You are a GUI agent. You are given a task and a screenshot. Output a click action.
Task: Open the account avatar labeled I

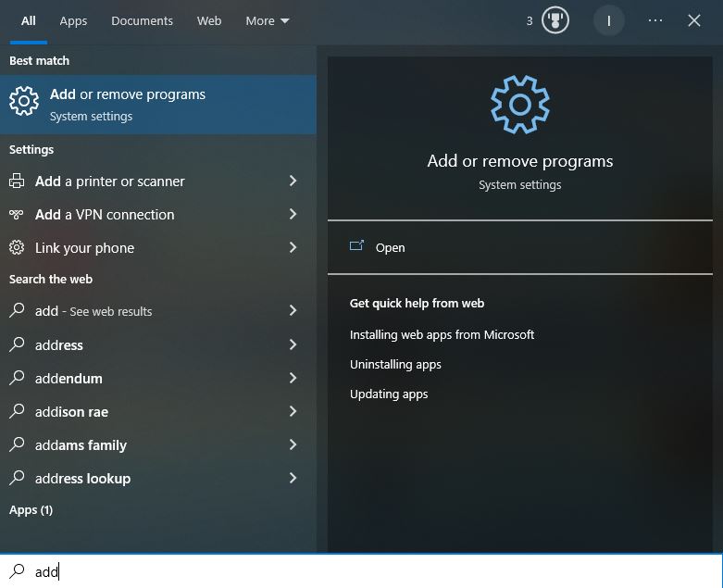[608, 20]
